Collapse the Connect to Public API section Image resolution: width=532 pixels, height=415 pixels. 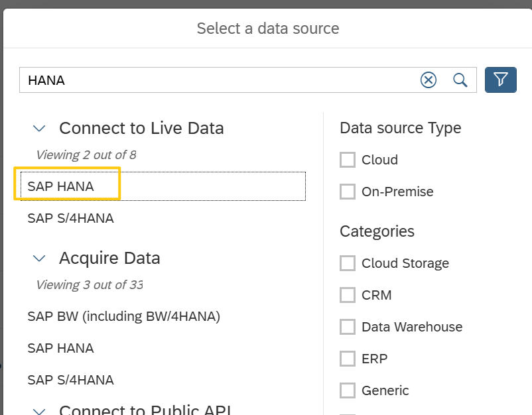(39, 411)
